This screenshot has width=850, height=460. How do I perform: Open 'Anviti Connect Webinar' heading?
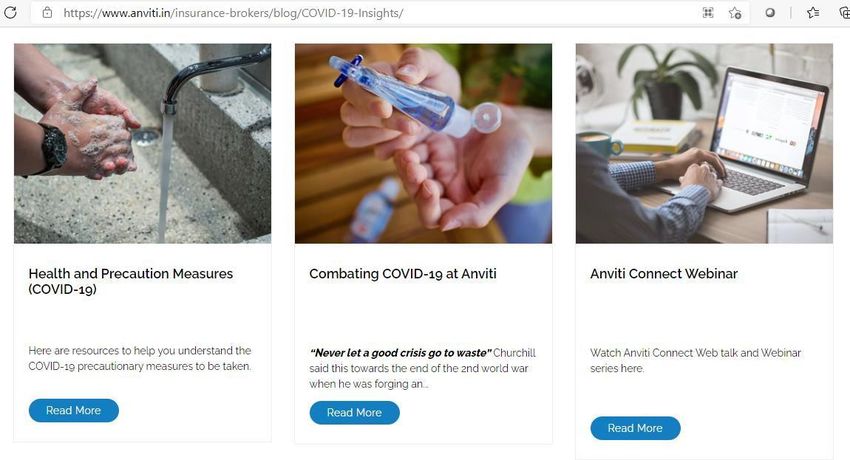click(x=664, y=274)
